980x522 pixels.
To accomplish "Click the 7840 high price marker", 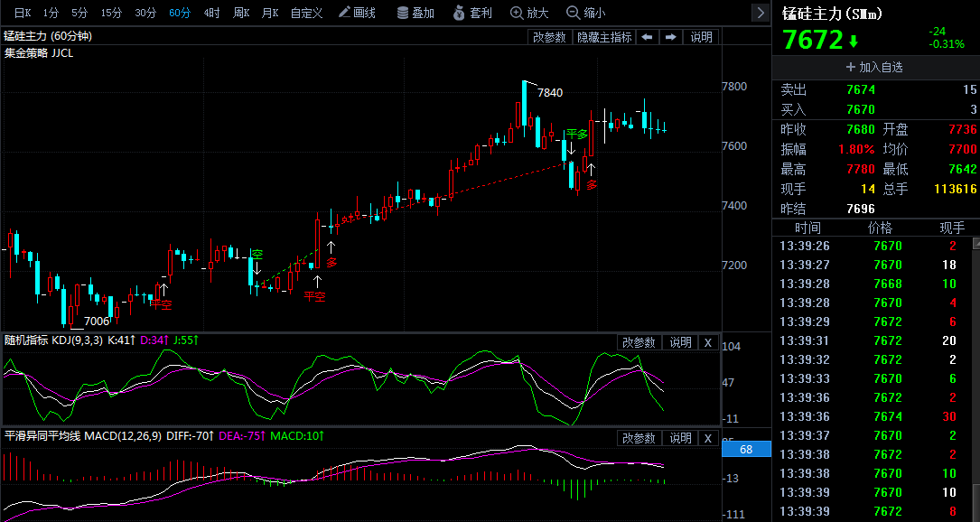I will pyautogui.click(x=550, y=92).
